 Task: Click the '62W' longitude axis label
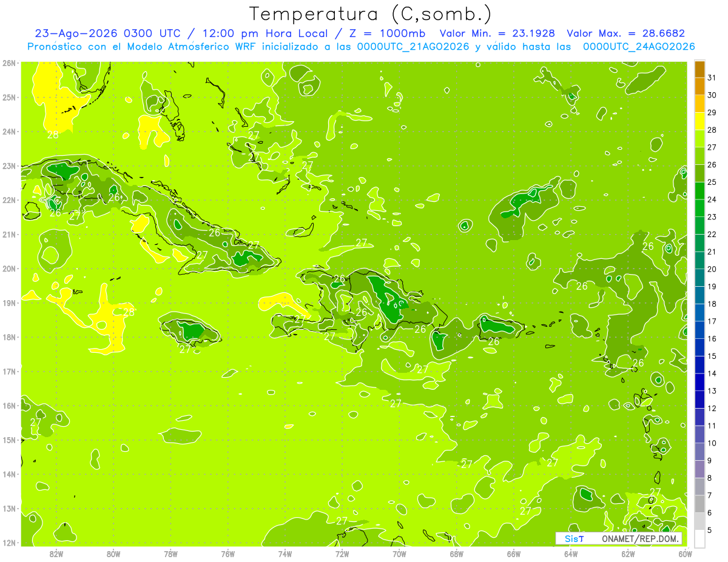628,554
